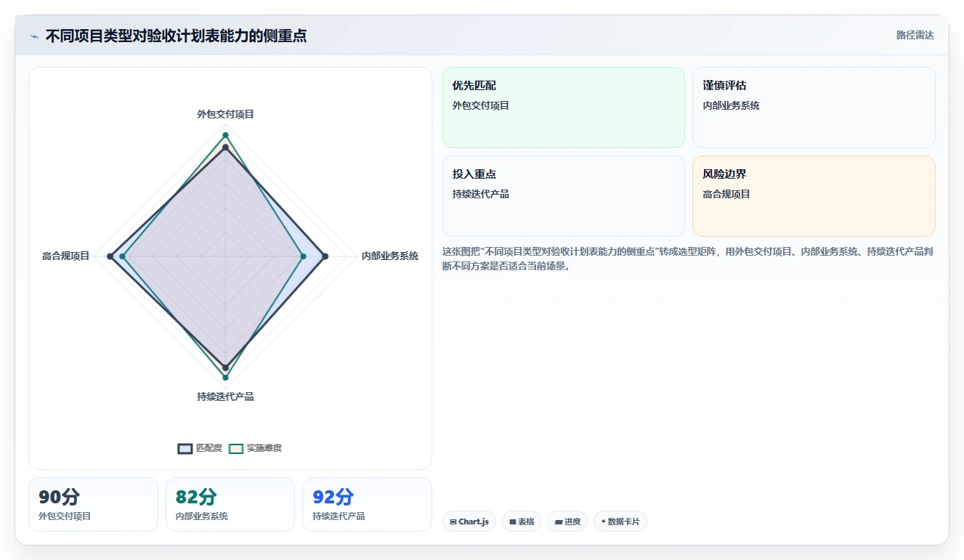964x560 pixels.
Task: Click the 数据卡片 tag icon
Action: coord(603,522)
